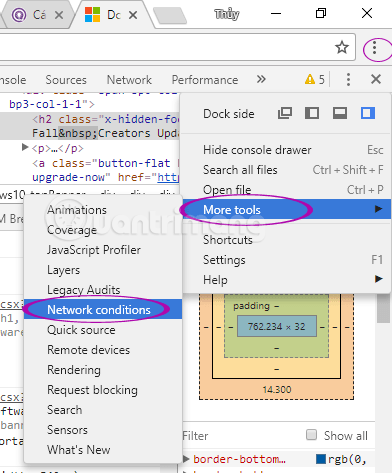Screen dimensions: 392x473
Task: Expand the More tools submenu arrow
Action: pos(378,209)
